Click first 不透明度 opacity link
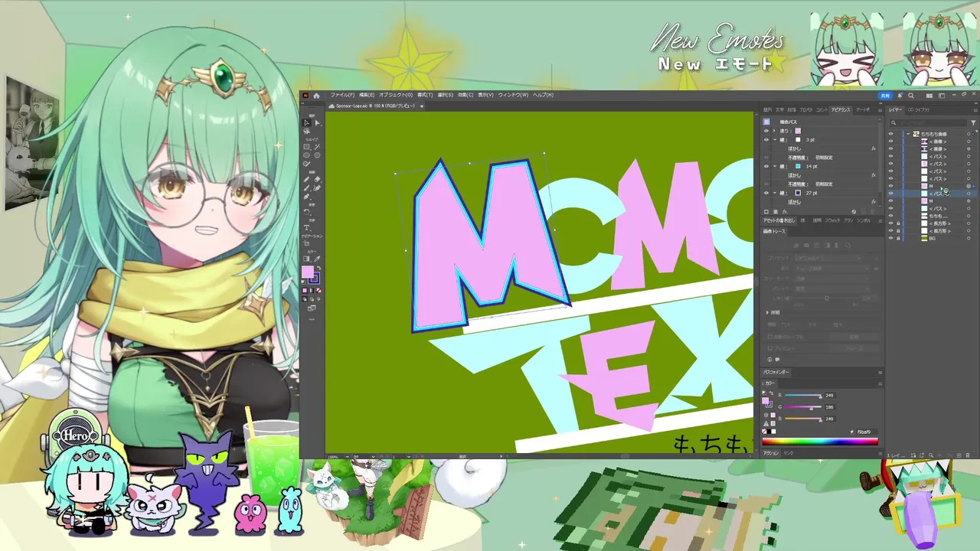 [798, 158]
